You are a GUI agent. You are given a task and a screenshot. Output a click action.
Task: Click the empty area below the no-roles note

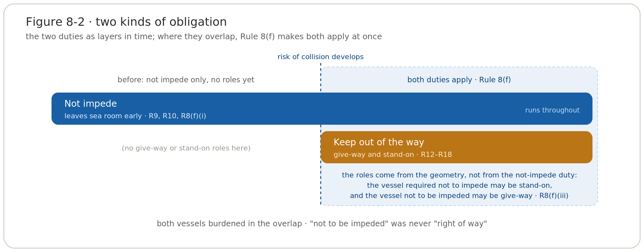tap(186, 180)
